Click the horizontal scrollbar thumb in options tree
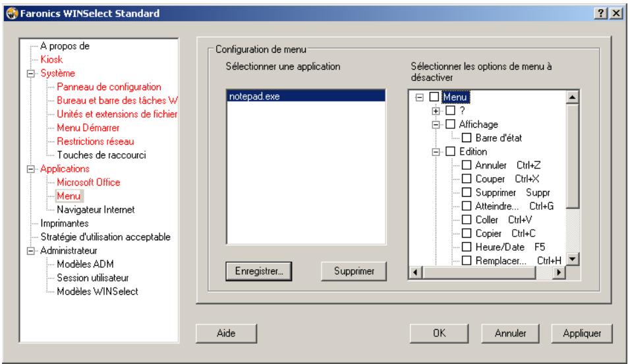This screenshot has height=364, width=630. tap(478, 273)
